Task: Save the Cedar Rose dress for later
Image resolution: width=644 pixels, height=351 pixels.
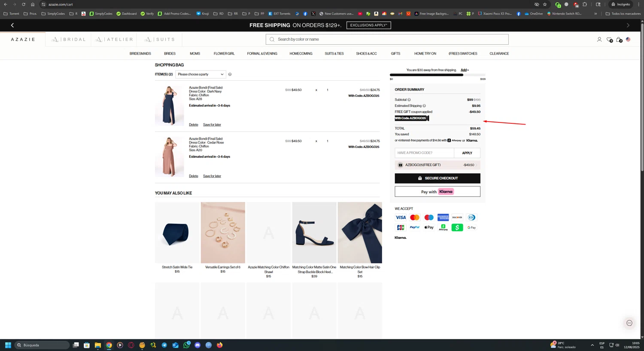Action: [x=212, y=176]
